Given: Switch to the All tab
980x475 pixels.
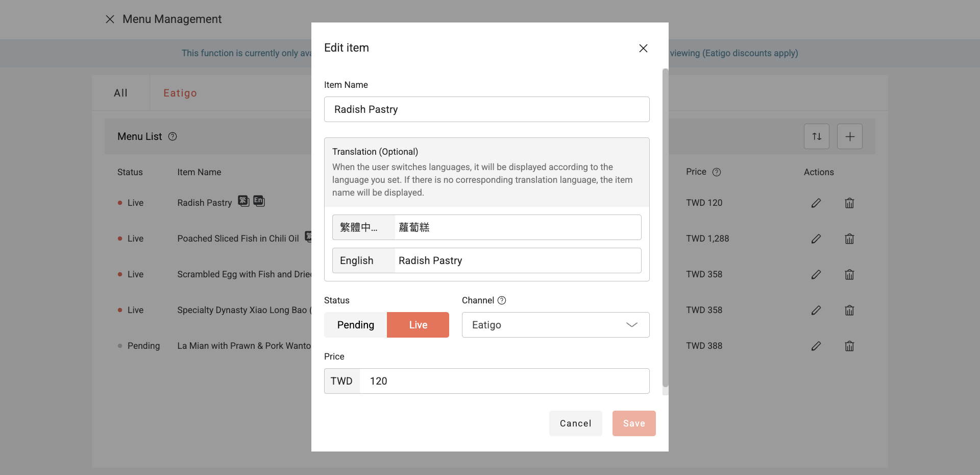Looking at the screenshot, I should click(x=120, y=92).
